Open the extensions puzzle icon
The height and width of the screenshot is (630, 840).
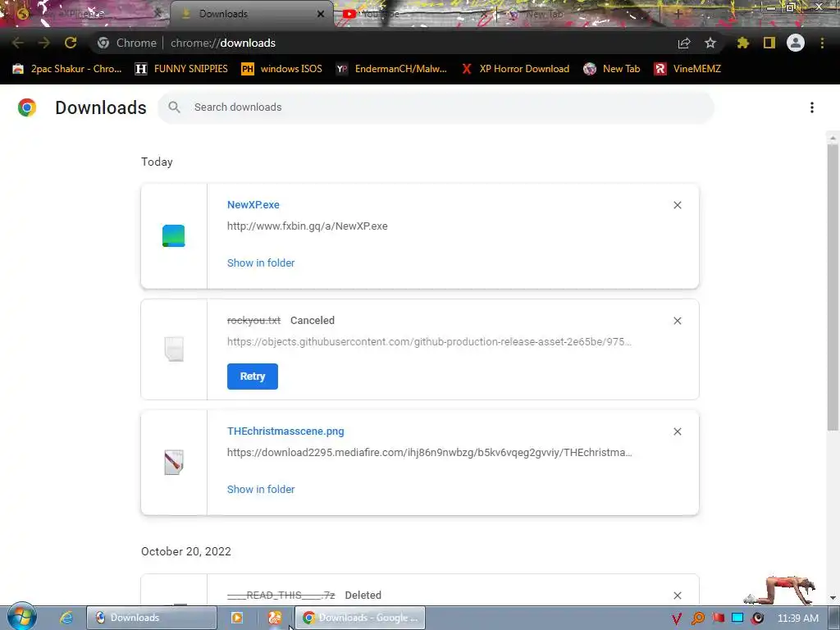[x=743, y=43]
